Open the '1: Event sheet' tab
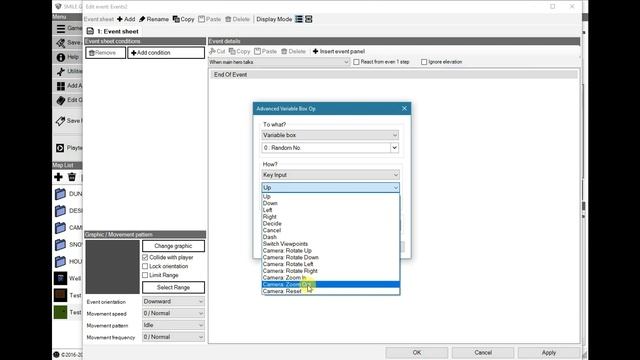The height and width of the screenshot is (360, 640). tap(113, 31)
